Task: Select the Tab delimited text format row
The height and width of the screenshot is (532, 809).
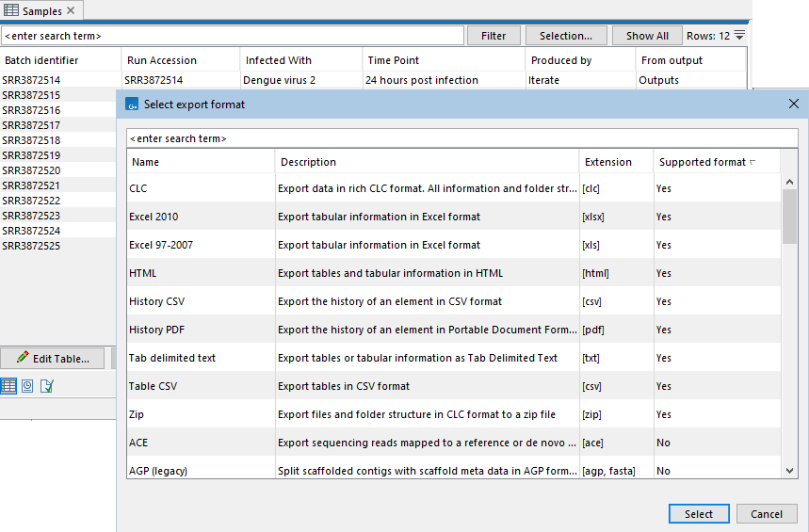Action: pyautogui.click(x=172, y=358)
